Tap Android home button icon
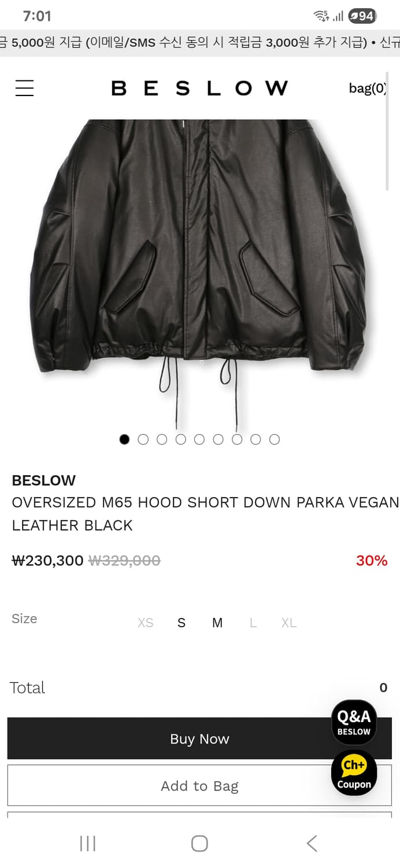The height and width of the screenshot is (868, 400). click(199, 843)
